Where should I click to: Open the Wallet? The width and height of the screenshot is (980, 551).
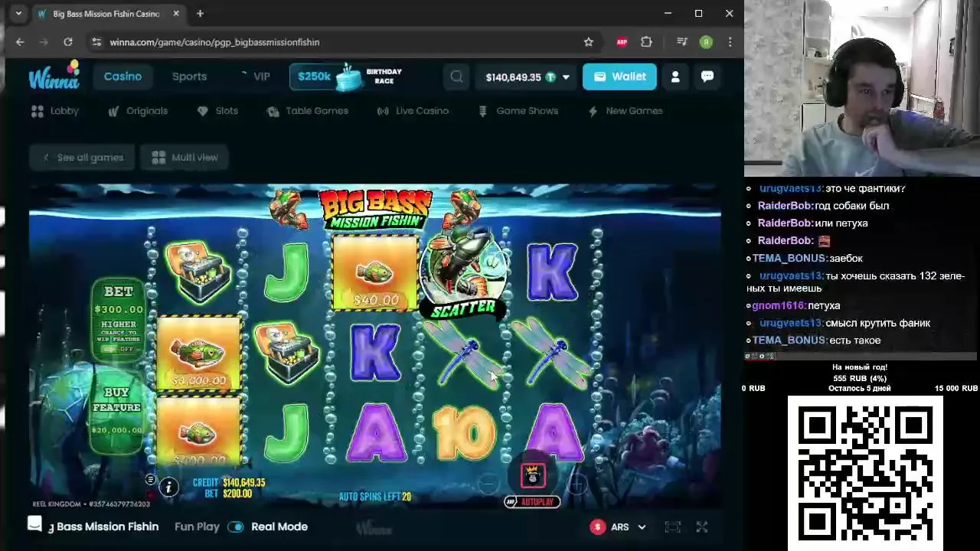(x=619, y=77)
